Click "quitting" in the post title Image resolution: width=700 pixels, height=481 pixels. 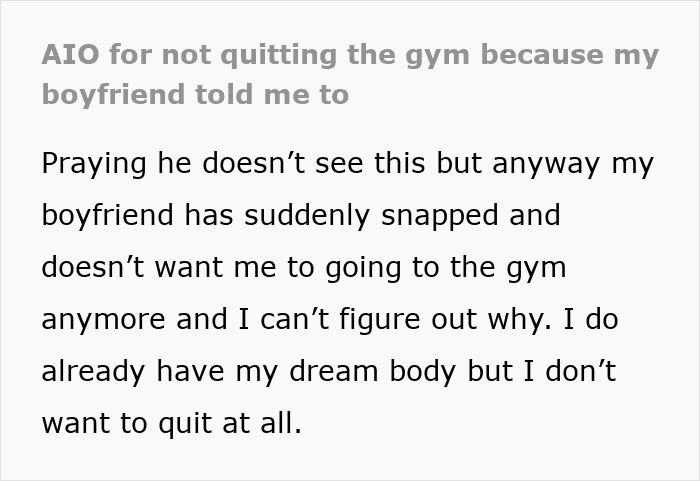point(279,57)
